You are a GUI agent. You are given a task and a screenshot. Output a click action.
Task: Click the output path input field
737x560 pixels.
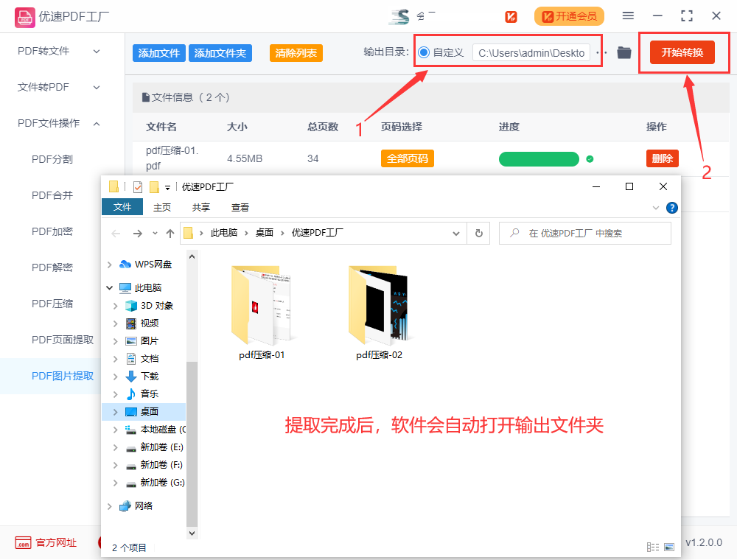(531, 53)
